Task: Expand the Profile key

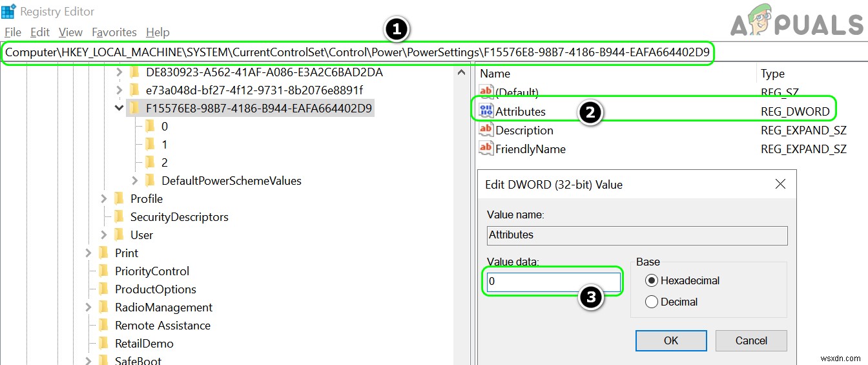Action: pyautogui.click(x=103, y=198)
